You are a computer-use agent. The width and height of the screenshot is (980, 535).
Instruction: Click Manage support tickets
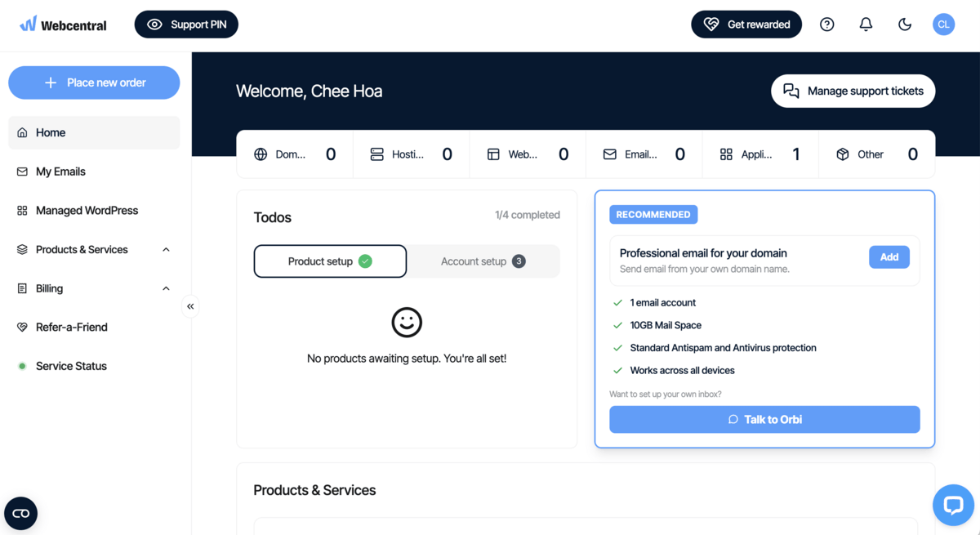[853, 91]
